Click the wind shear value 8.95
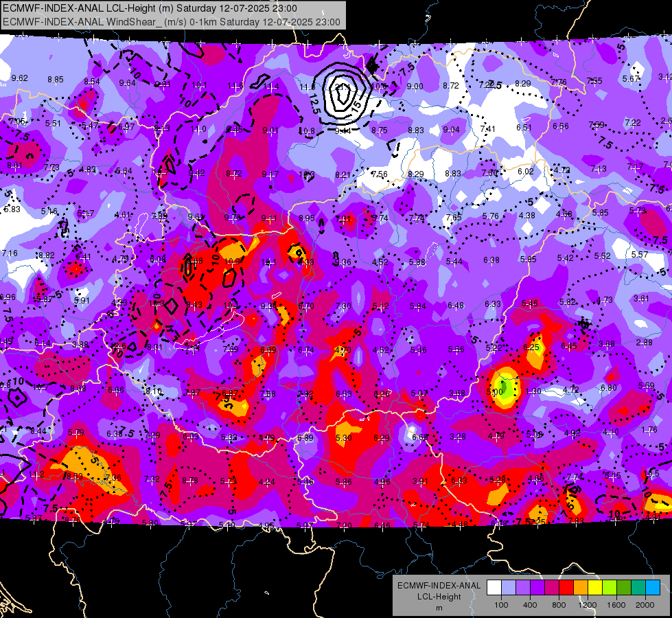Image resolution: width=672 pixels, height=618 pixels. click(306, 218)
